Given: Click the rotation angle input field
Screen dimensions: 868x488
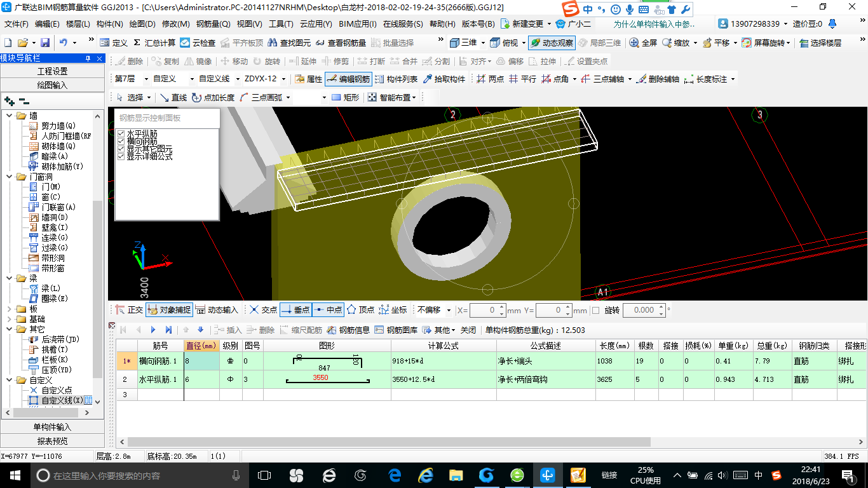Looking at the screenshot, I should (x=643, y=310).
